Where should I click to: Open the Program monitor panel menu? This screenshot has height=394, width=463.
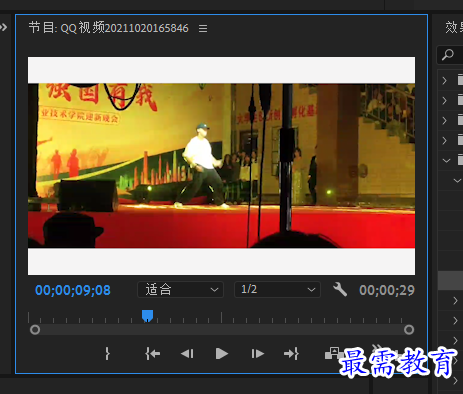tap(203, 29)
